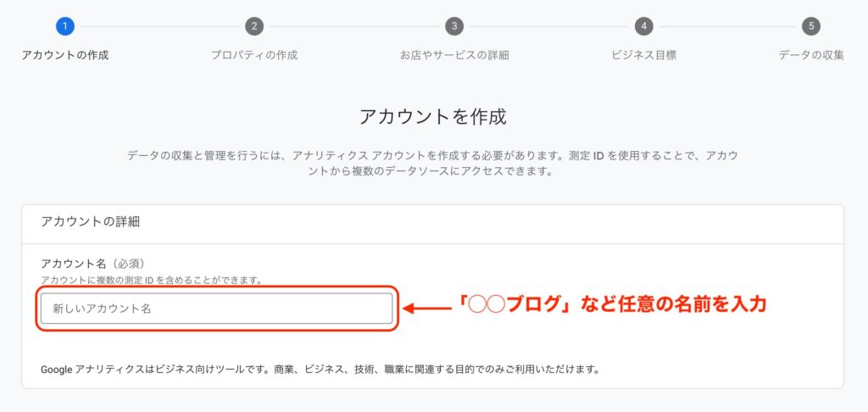The height and width of the screenshot is (412, 868).
Task: Click the red arrow pointing to the input
Action: [x=427, y=309]
